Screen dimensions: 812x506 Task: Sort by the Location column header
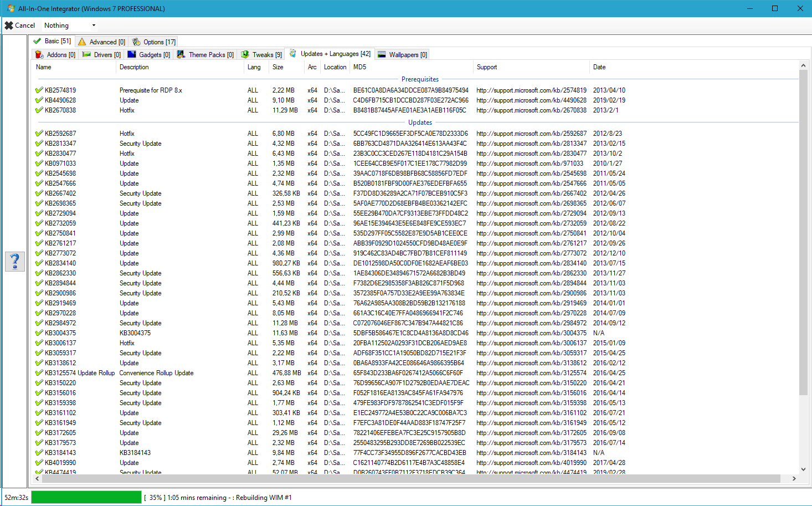[x=335, y=67]
